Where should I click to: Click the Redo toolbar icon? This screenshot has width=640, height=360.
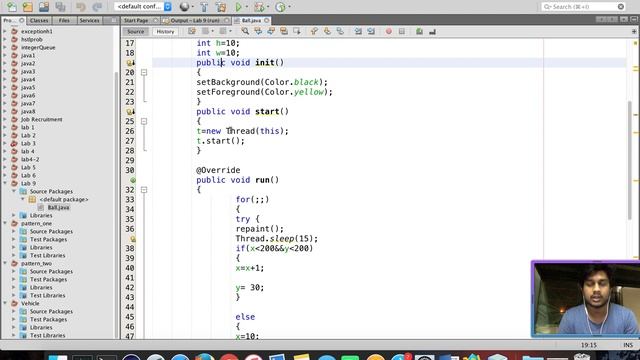(x=97, y=7)
